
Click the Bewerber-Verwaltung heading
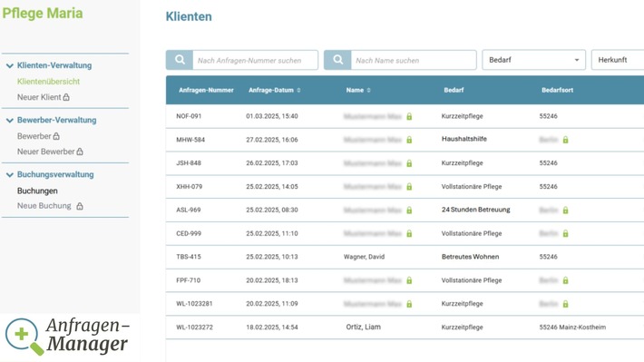56,120
